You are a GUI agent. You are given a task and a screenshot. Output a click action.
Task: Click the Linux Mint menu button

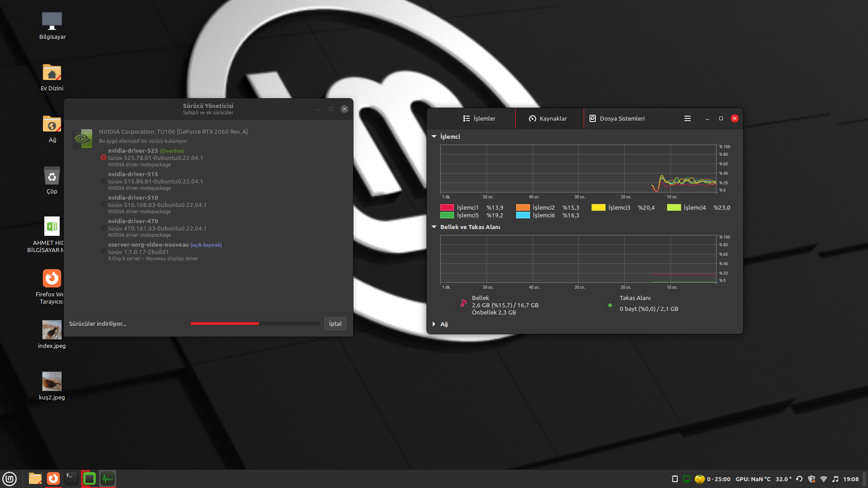tap(9, 479)
